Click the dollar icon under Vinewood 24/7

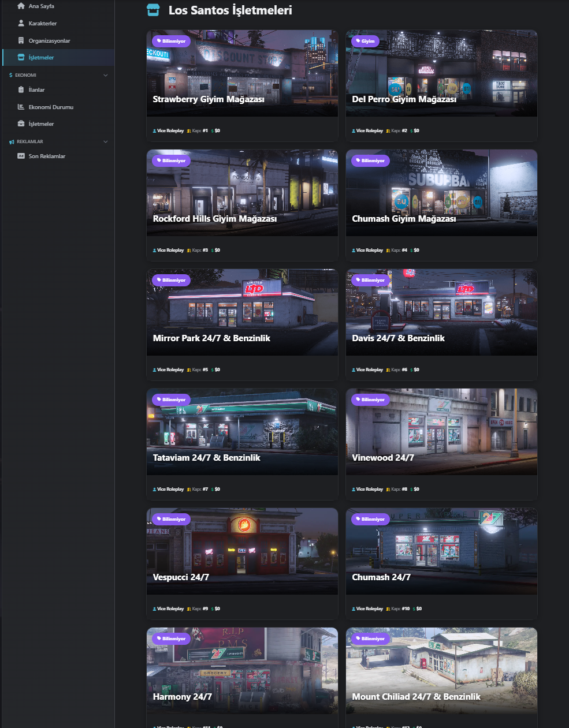tap(411, 490)
